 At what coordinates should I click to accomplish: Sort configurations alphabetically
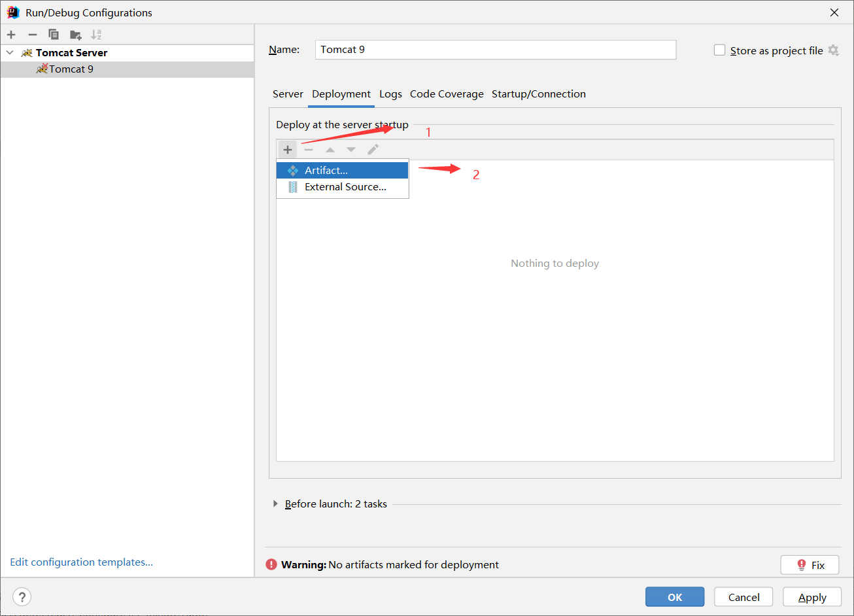[x=97, y=34]
